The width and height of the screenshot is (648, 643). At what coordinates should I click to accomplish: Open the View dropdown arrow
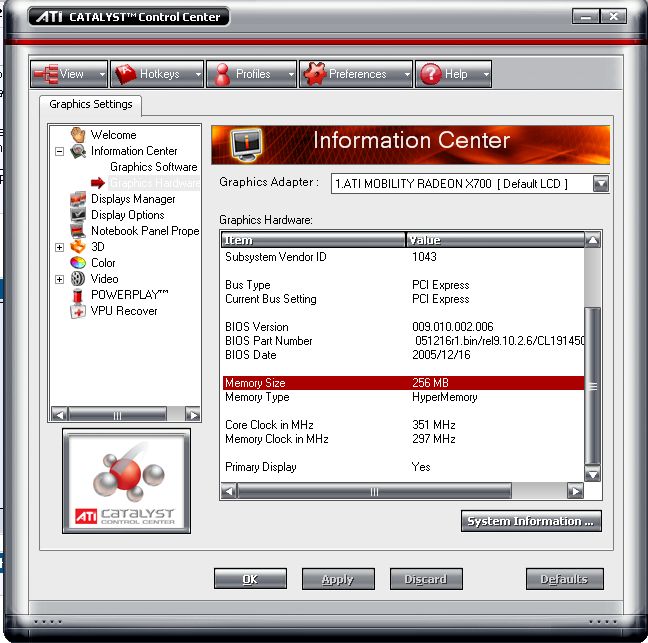(x=102, y=74)
